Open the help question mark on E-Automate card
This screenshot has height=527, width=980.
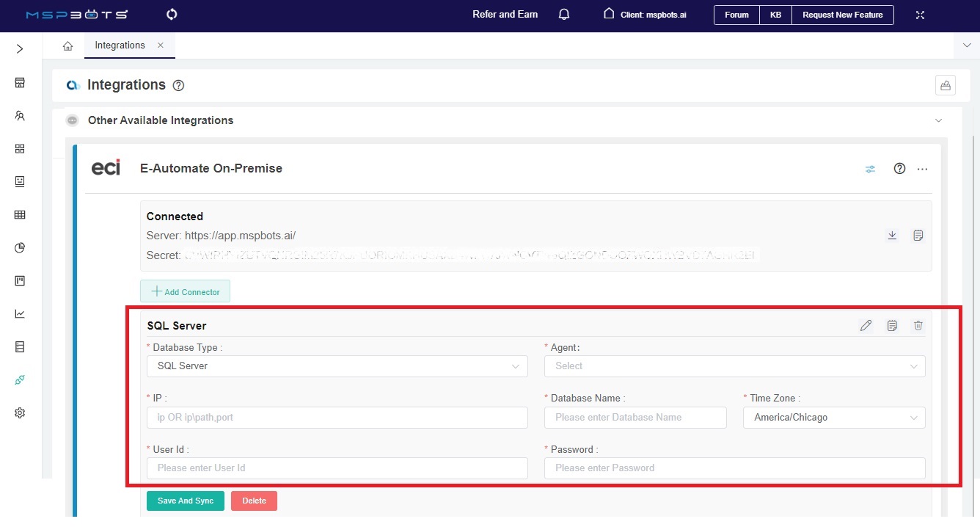[899, 168]
